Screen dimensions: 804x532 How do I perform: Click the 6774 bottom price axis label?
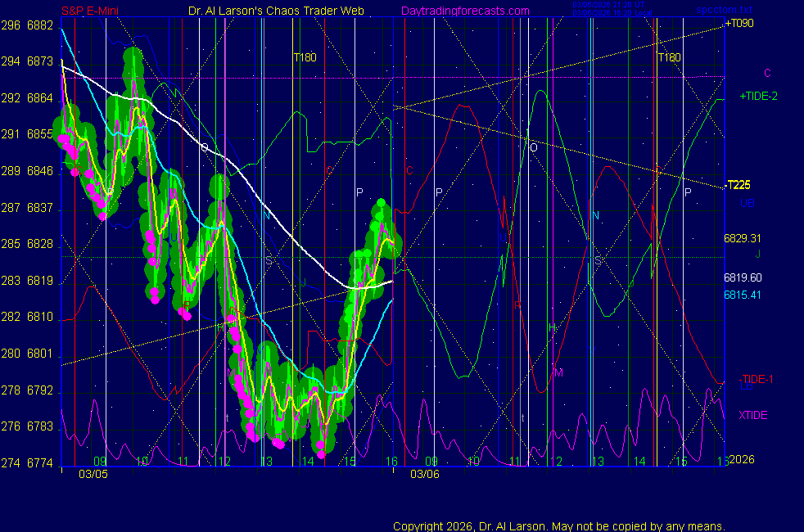click(40, 464)
